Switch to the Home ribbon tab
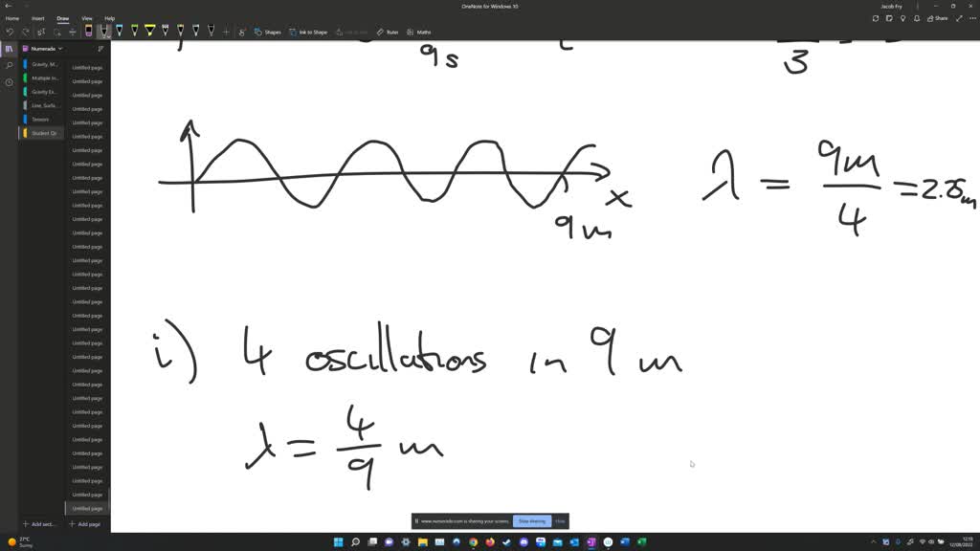The height and width of the screenshot is (551, 980). point(11,19)
